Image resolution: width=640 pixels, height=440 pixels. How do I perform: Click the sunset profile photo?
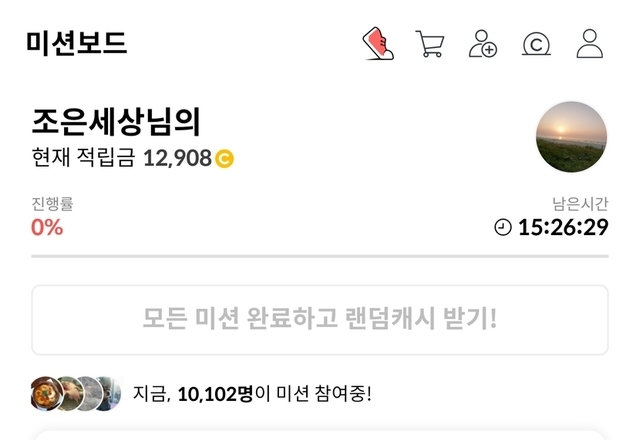point(571,137)
